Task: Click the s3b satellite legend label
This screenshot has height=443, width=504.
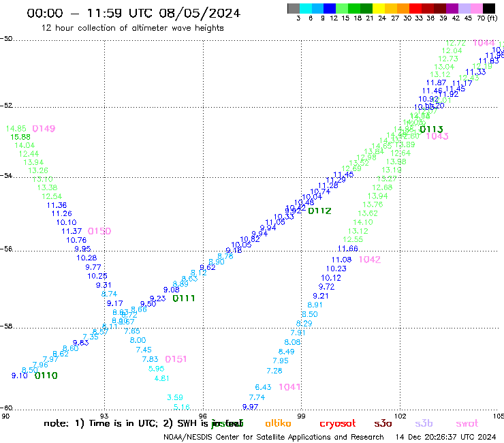Action: click(x=424, y=423)
